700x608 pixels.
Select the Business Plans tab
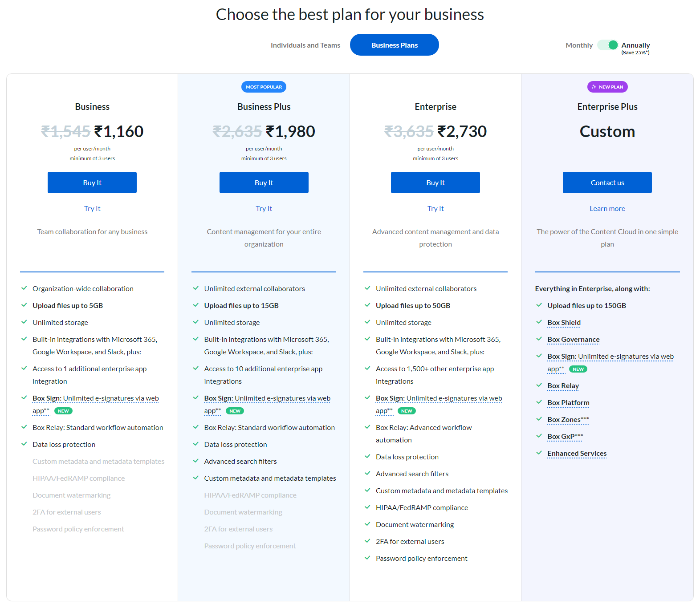coord(395,45)
